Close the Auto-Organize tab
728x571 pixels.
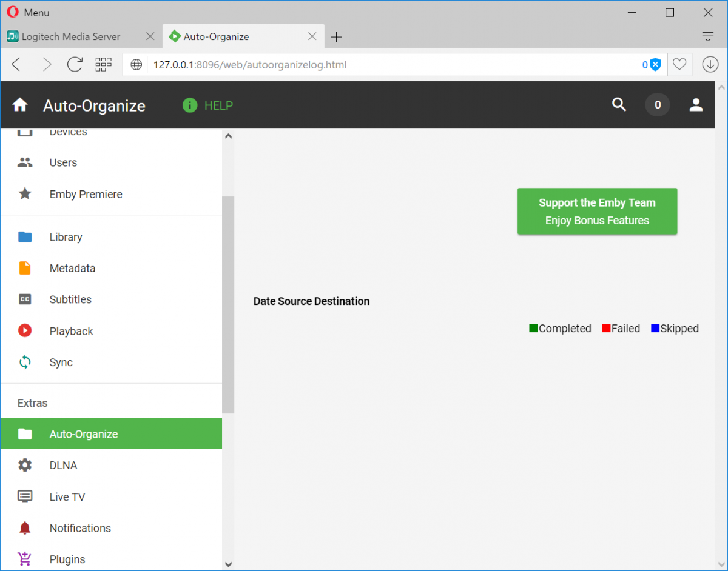(312, 36)
